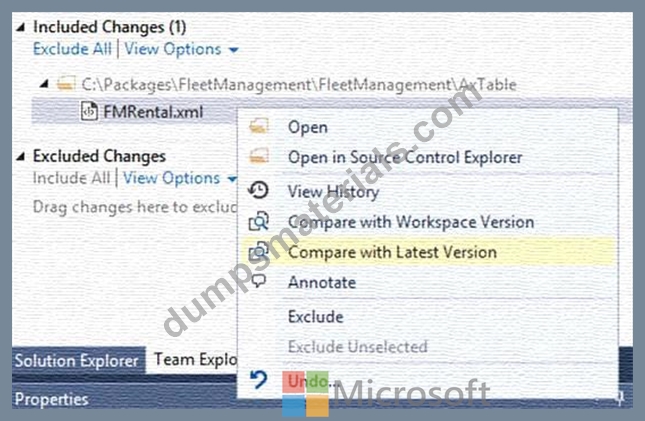This screenshot has width=645, height=421.
Task: Click the Exclude All link
Action: (x=72, y=49)
